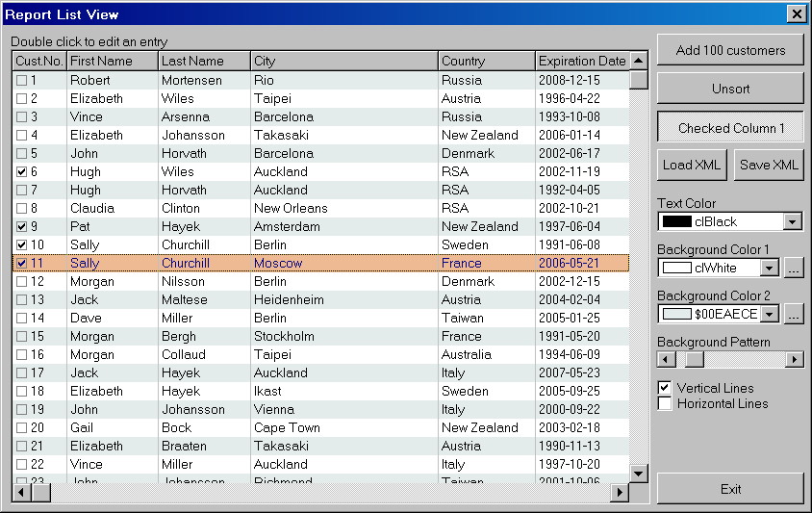This screenshot has height=513, width=812.
Task: Open the Text Color dropdown
Action: [x=792, y=222]
